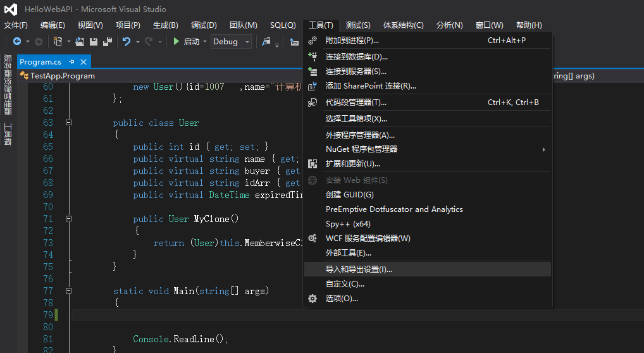Click the New Project toolbar icon
The width and height of the screenshot is (644, 353).
(58, 42)
